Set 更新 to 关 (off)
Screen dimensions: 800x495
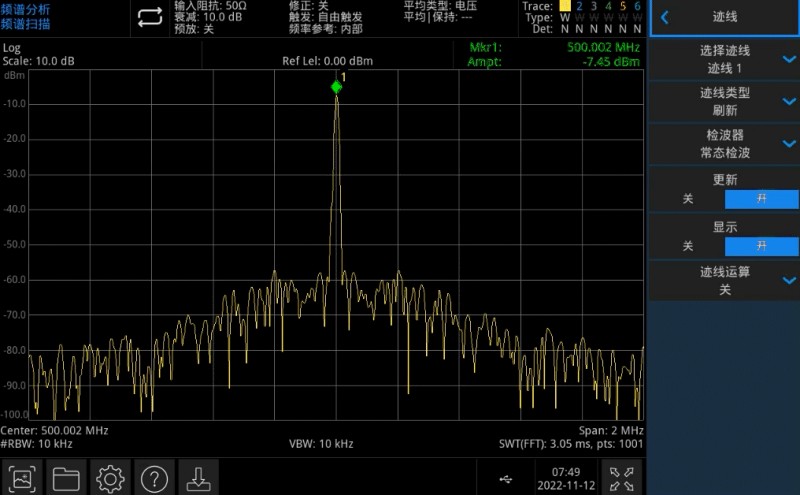pos(688,199)
